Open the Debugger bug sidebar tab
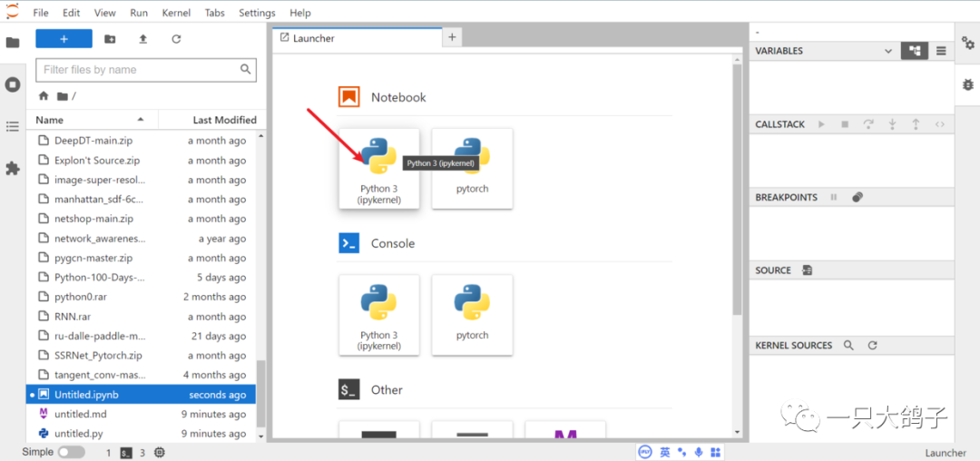Image resolution: width=980 pixels, height=461 pixels. pos(968,84)
